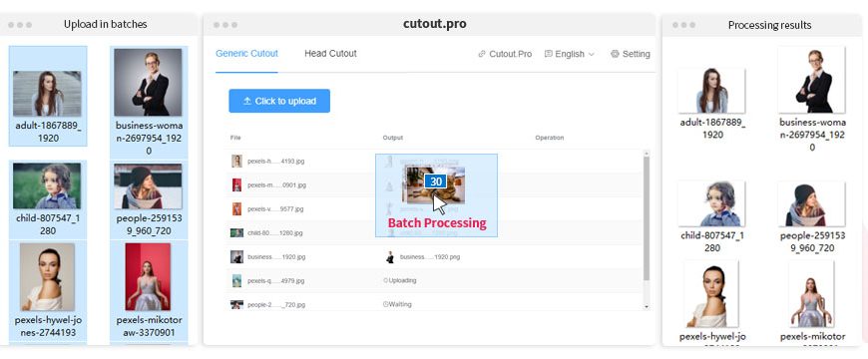Click the output cutout thumbnail of business...1920.png
Viewport: 868px width, 359px height.
390,256
